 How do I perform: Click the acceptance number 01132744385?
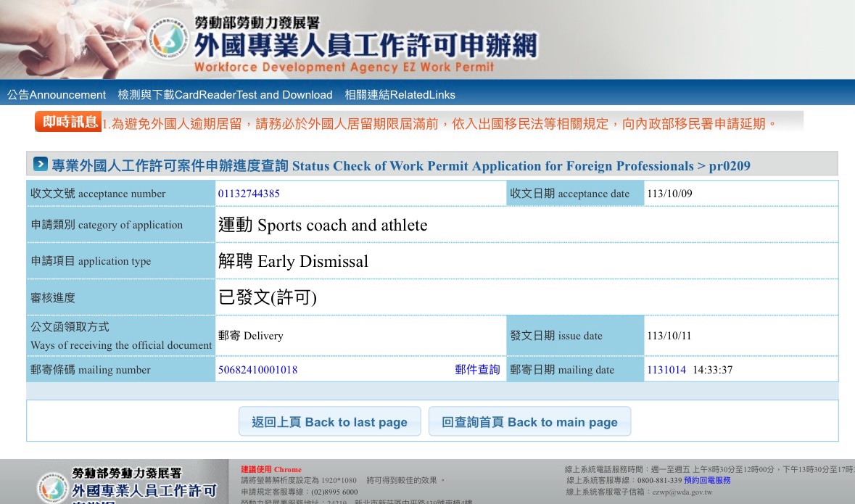249,194
